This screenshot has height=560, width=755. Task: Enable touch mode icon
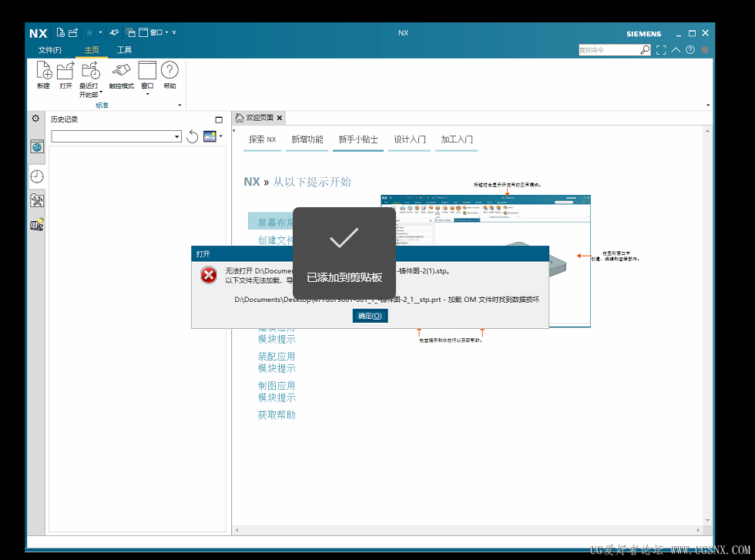[x=121, y=75]
